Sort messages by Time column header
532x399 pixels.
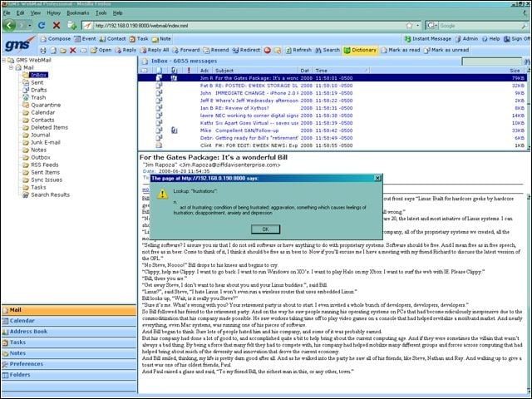(341, 71)
